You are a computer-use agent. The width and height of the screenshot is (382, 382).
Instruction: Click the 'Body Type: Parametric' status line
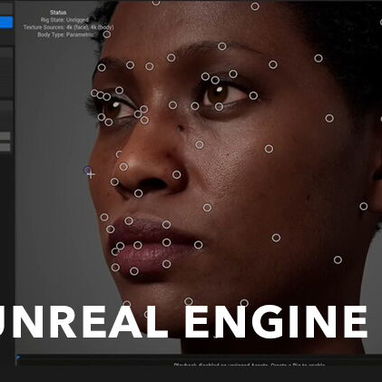coord(66,35)
